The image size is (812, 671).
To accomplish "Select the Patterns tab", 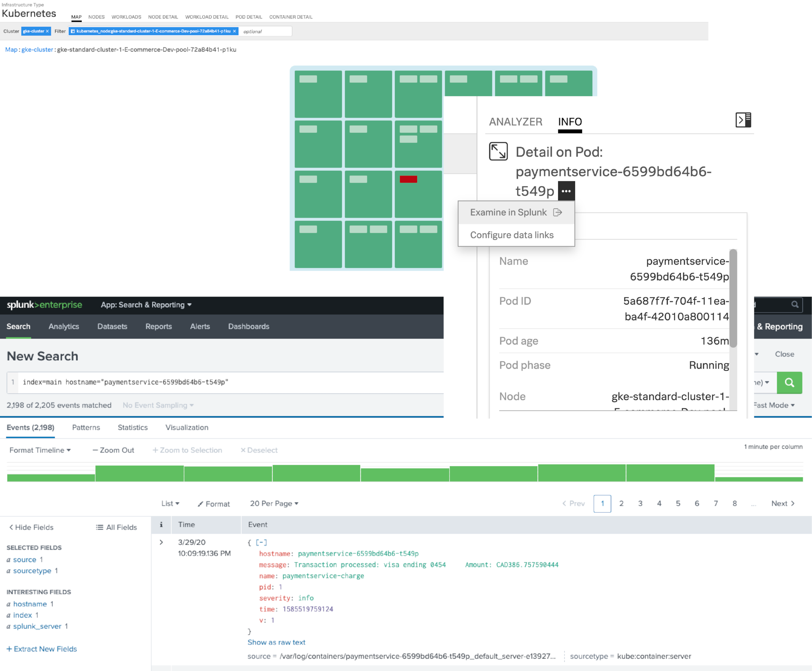I will [86, 428].
